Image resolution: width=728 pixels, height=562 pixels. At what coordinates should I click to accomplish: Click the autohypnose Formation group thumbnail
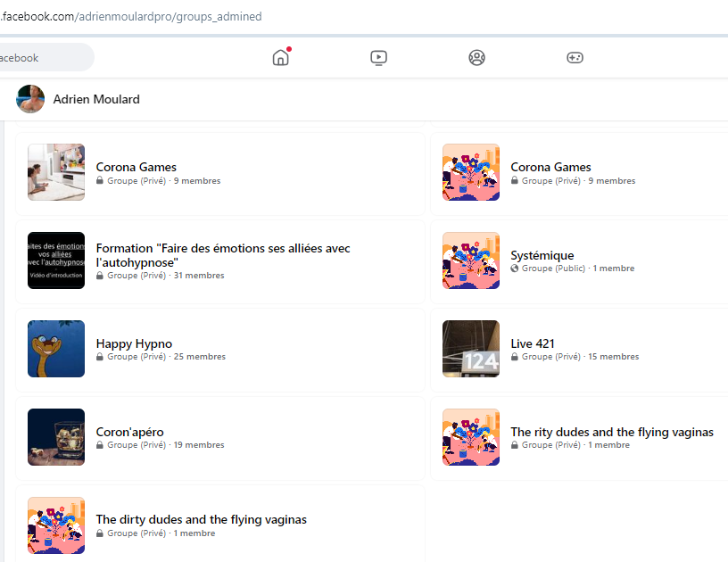[56, 260]
